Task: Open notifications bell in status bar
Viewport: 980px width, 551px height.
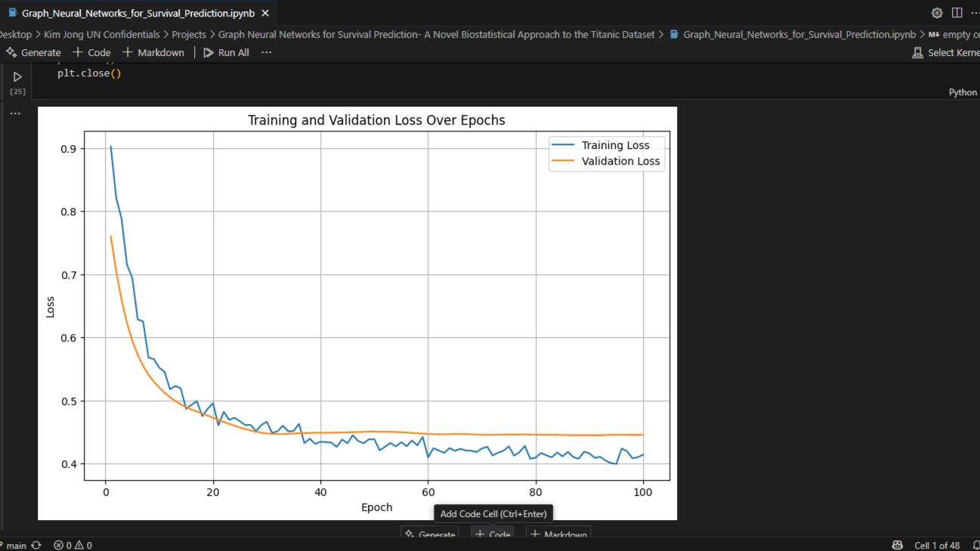Action: tap(975, 545)
